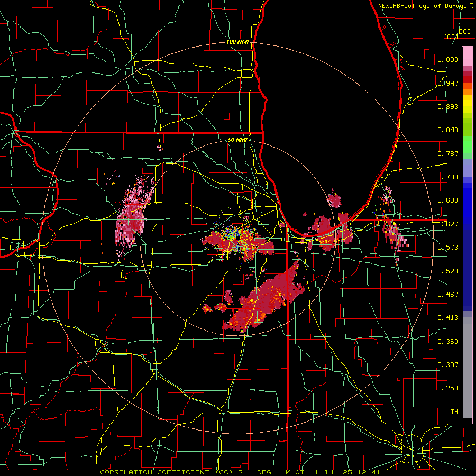
Task: Select the 0.947 scale value
Action: [x=448, y=83]
